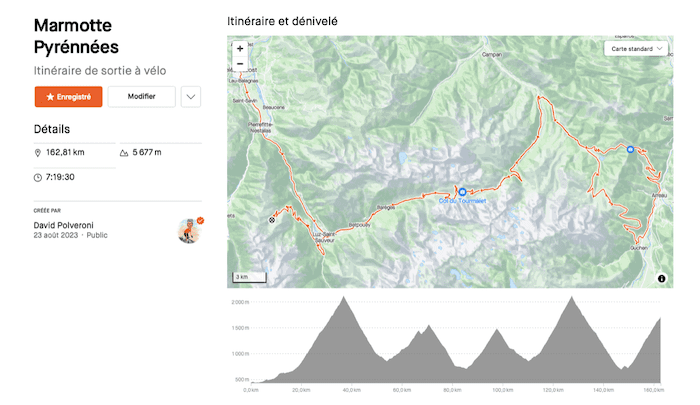This screenshot has height=405, width=700.
Task: Click the estimated time clock icon
Action: click(38, 177)
